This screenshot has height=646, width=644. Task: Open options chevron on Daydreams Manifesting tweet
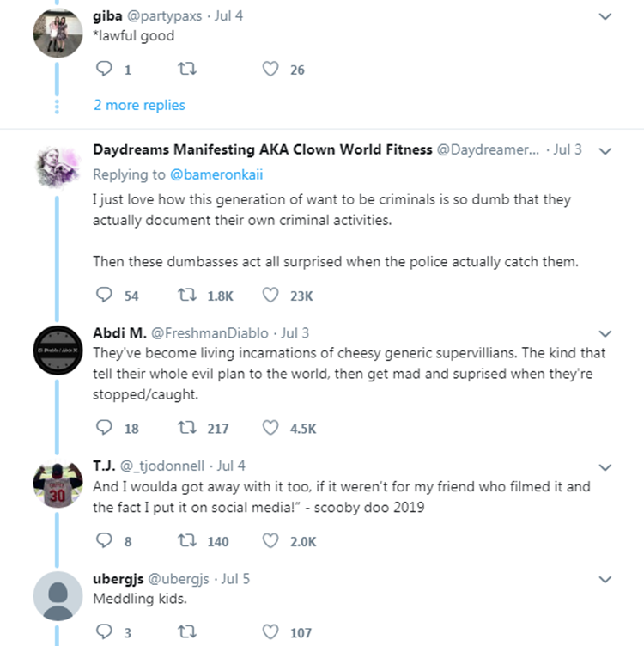tap(605, 150)
